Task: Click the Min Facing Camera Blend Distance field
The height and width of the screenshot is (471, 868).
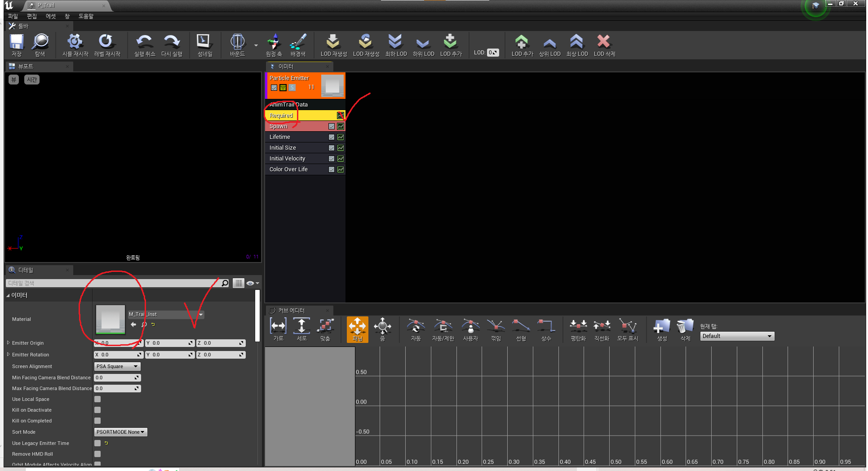Action: [117, 378]
